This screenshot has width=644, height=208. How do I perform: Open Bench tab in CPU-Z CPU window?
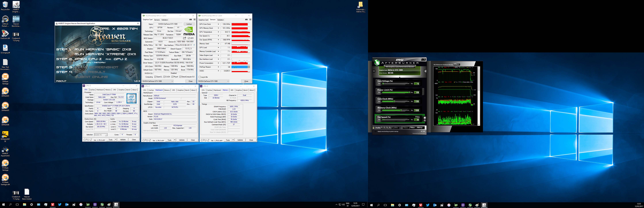128,90
